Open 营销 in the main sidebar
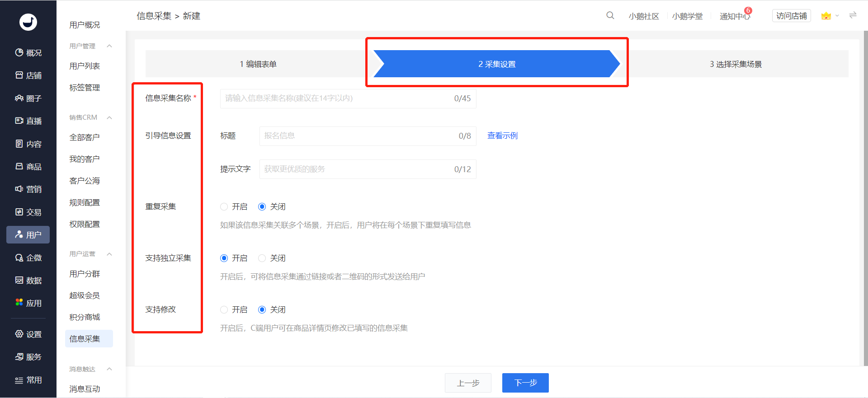 click(x=28, y=189)
